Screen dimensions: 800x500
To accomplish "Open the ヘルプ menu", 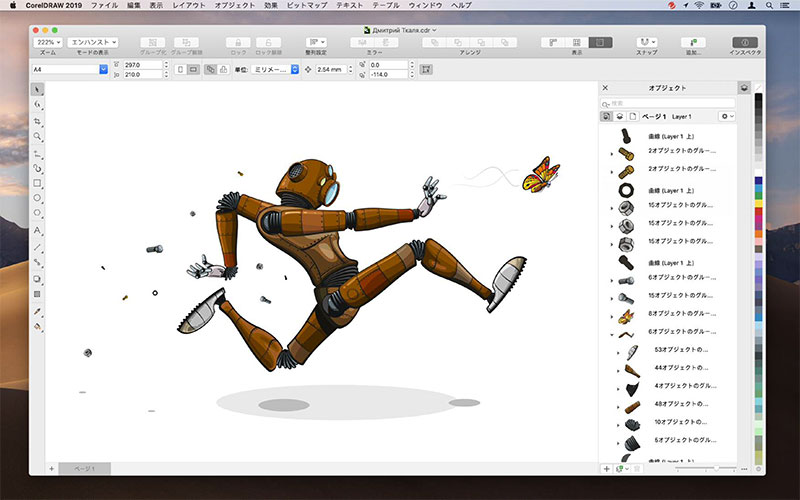I will pyautogui.click(x=461, y=5).
